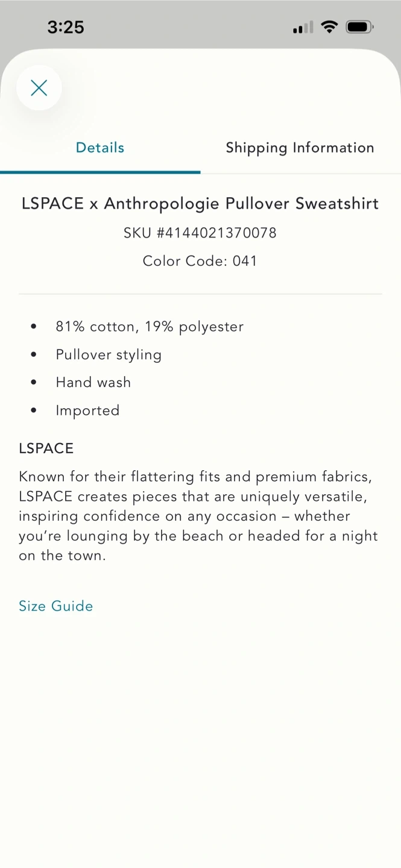The width and height of the screenshot is (401, 868).
Task: Click the Pullover styling bullet text
Action: (x=109, y=354)
